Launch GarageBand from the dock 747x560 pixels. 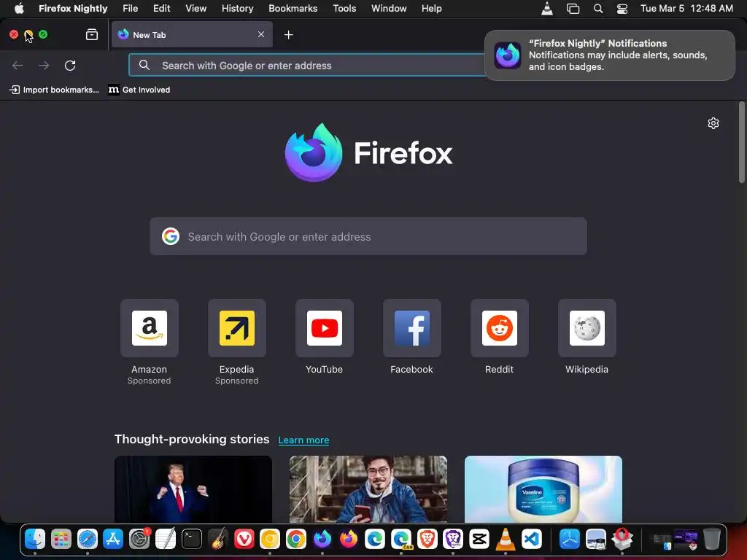click(x=217, y=539)
